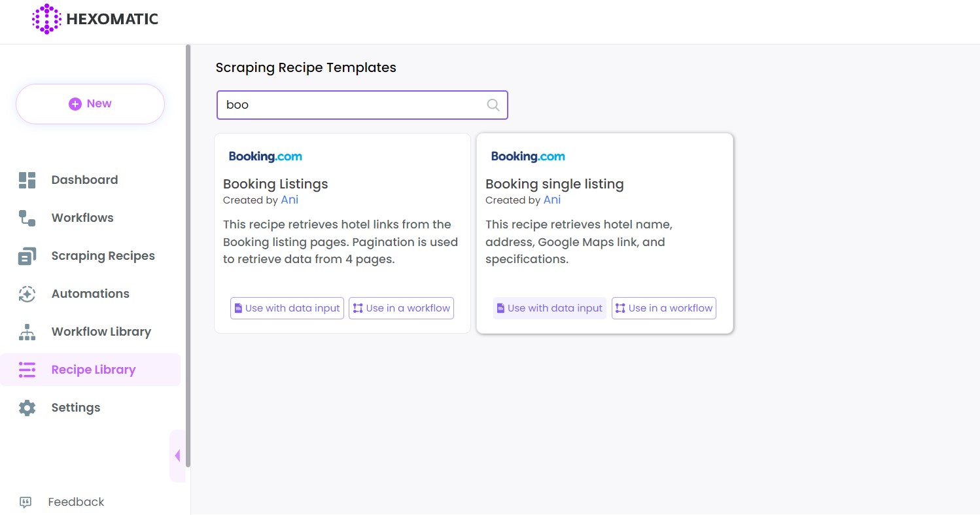Image resolution: width=980 pixels, height=515 pixels.
Task: Open Settings using the gear icon
Action: coord(27,407)
